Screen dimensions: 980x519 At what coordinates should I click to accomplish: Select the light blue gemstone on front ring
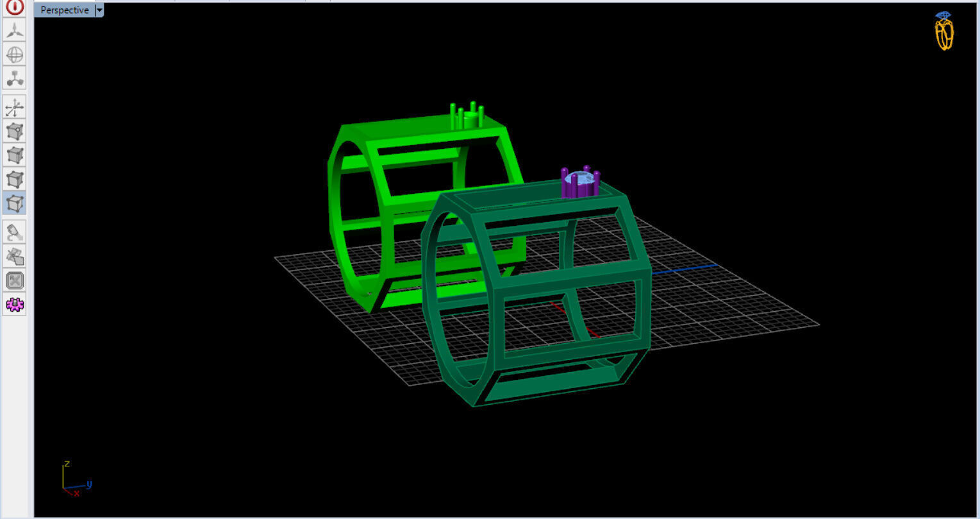pyautogui.click(x=580, y=178)
